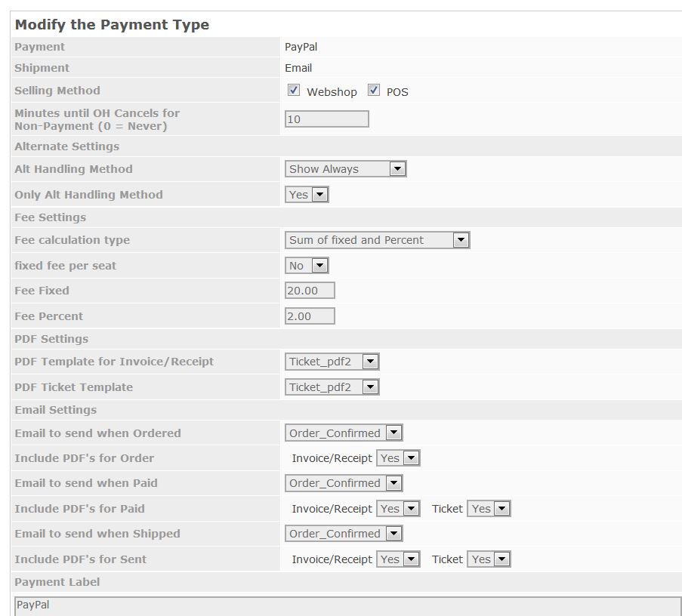This screenshot has height=616, width=682.
Task: Open the Alt Handling Method dropdown
Action: 345,169
